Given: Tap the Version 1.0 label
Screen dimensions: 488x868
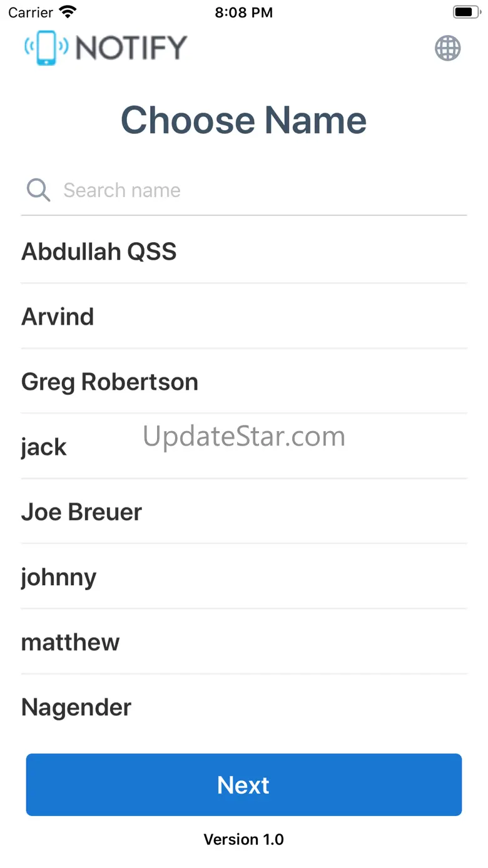Looking at the screenshot, I should pos(244,839).
